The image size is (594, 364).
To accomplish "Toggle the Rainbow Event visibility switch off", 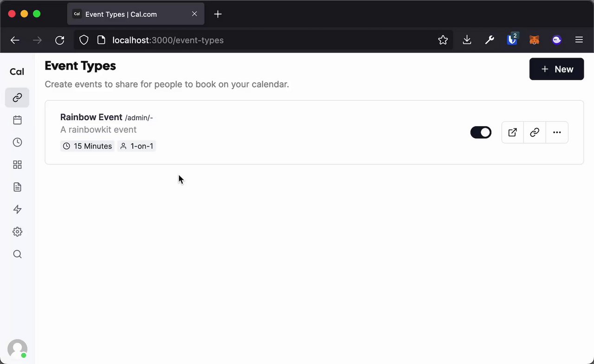I will click(481, 133).
